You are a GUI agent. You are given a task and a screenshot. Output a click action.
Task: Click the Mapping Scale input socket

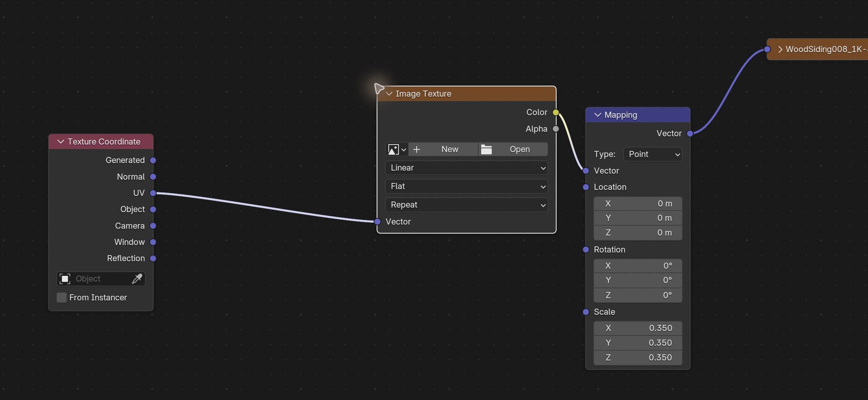586,312
